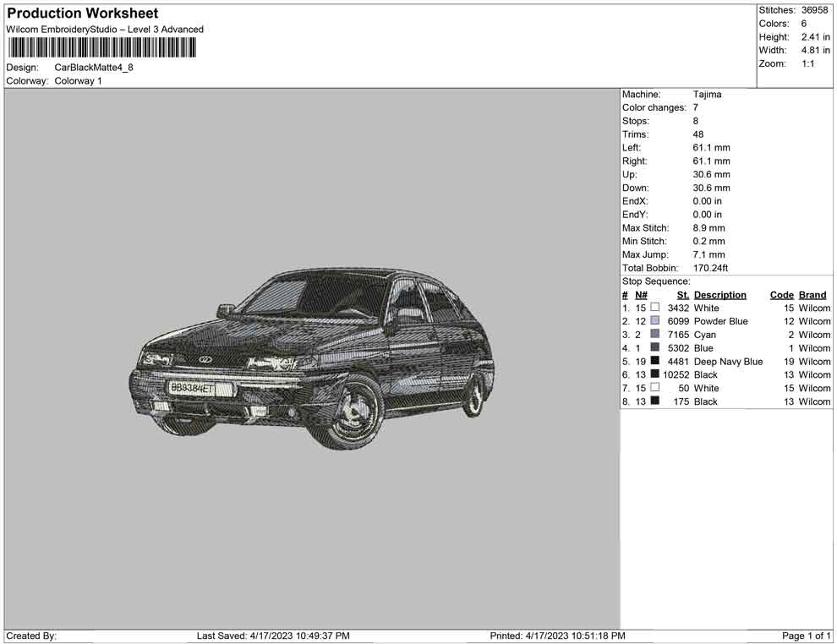Image resolution: width=837 pixels, height=644 pixels.
Task: Click the Min Stitch value '0.2 mm'
Action: click(x=708, y=241)
